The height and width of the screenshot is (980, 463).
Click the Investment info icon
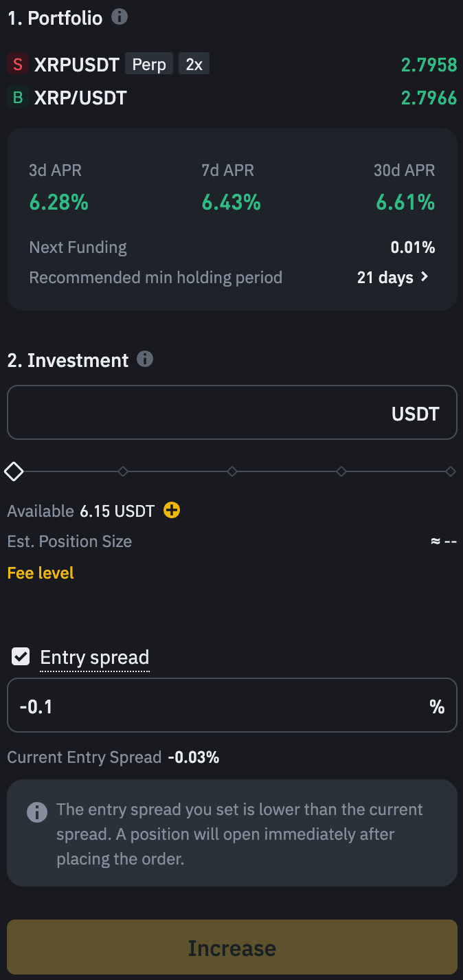(145, 359)
